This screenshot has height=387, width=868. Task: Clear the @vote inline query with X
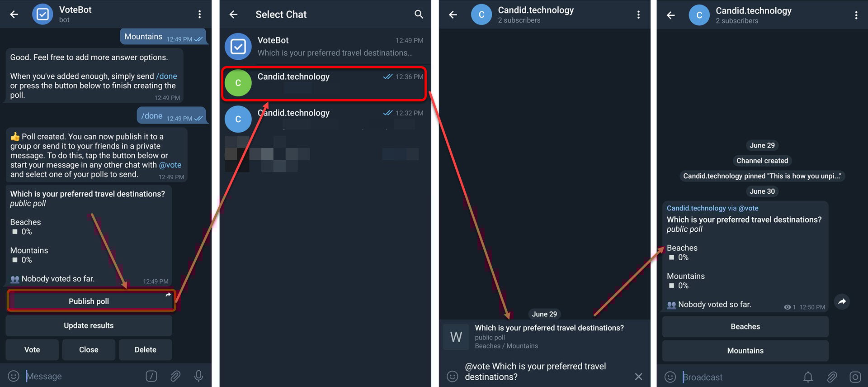638,377
